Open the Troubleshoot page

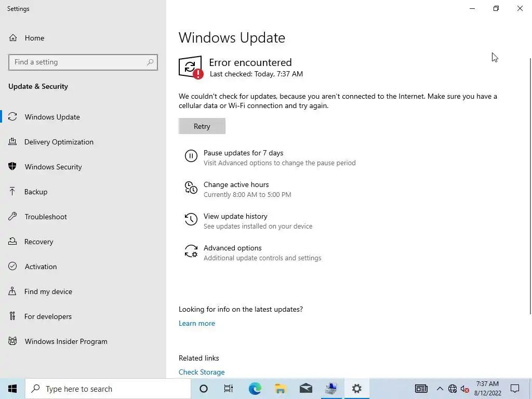click(83, 217)
